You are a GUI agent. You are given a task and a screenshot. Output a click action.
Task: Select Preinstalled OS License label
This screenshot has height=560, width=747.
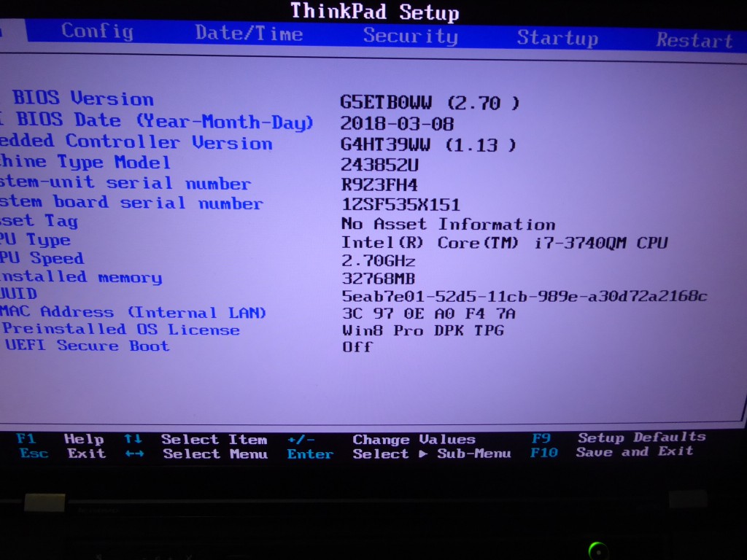pyautogui.click(x=121, y=329)
